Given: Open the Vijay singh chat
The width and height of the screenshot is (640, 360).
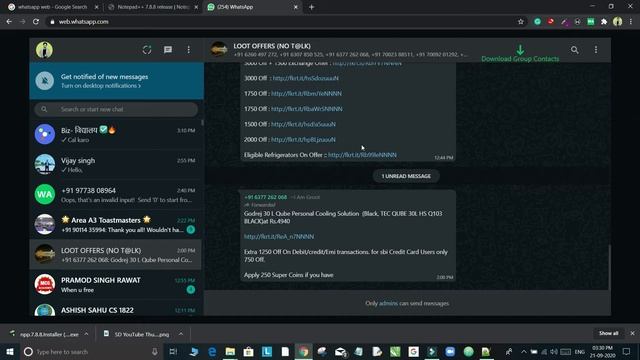Looking at the screenshot, I should (x=116, y=164).
